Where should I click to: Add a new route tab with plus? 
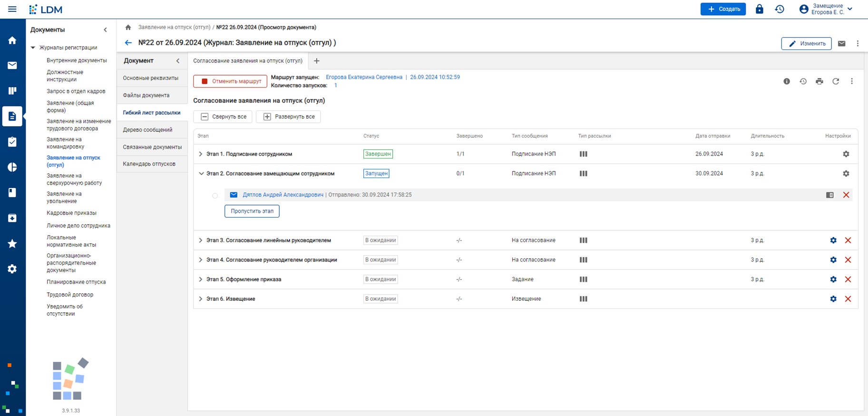[x=317, y=61]
